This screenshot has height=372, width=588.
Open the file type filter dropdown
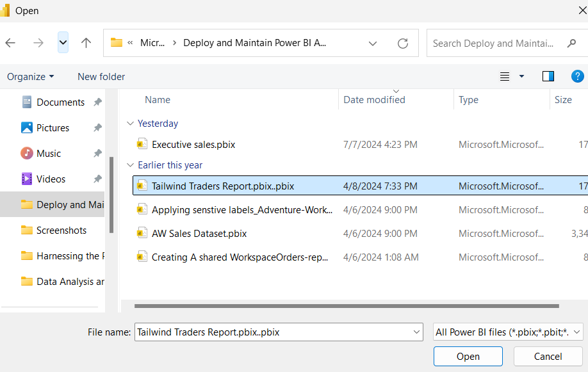coord(508,332)
